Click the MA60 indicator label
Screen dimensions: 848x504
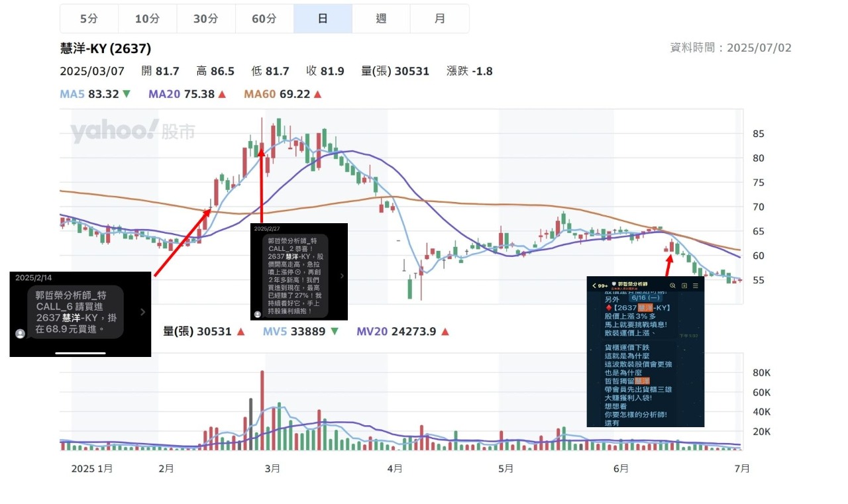260,94
